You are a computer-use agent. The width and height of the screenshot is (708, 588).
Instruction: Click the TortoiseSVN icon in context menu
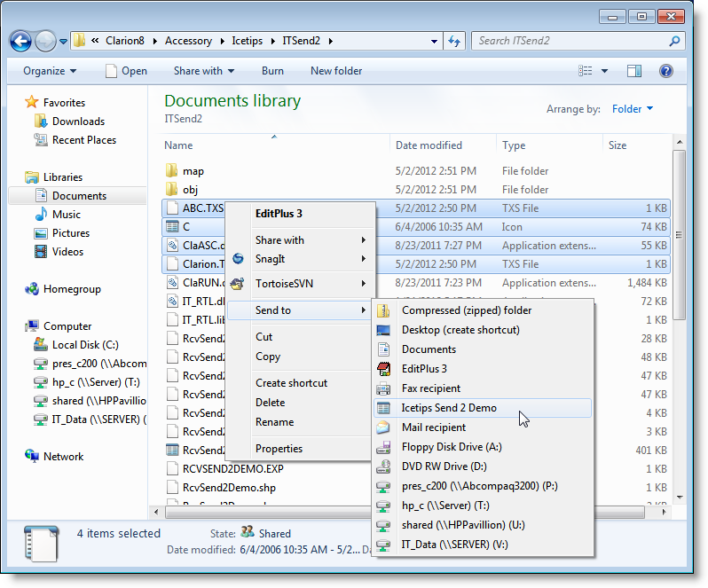coord(237,284)
